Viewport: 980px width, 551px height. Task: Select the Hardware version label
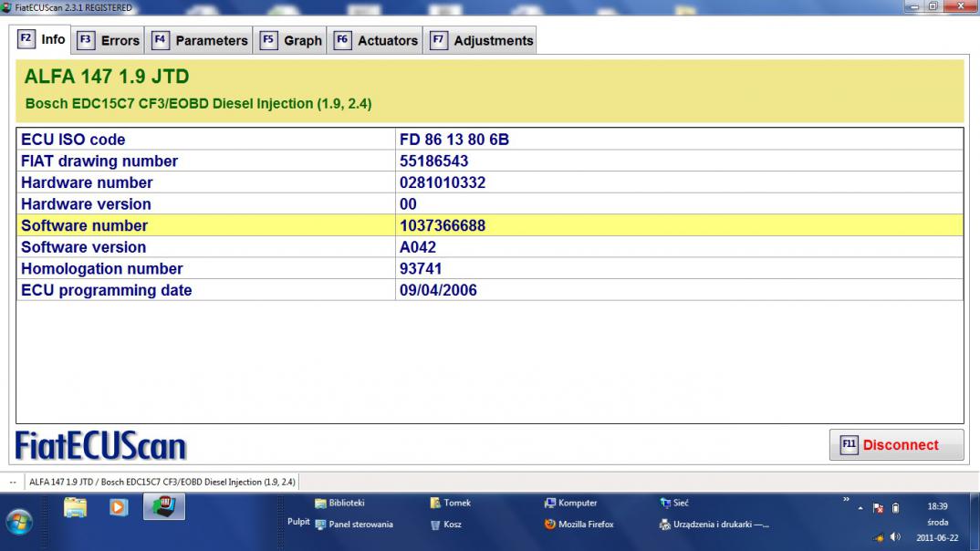pos(87,204)
